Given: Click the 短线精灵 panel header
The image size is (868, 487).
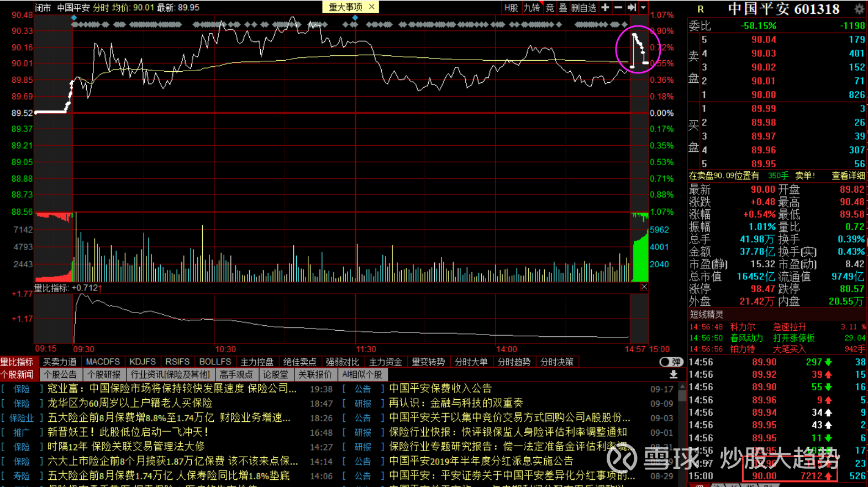Looking at the screenshot, I should (706, 314).
